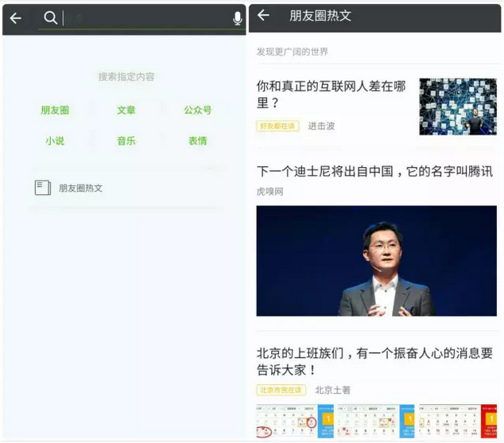Tap the 朋友圈热文 page title
This screenshot has height=443, width=504.
tap(320, 15)
